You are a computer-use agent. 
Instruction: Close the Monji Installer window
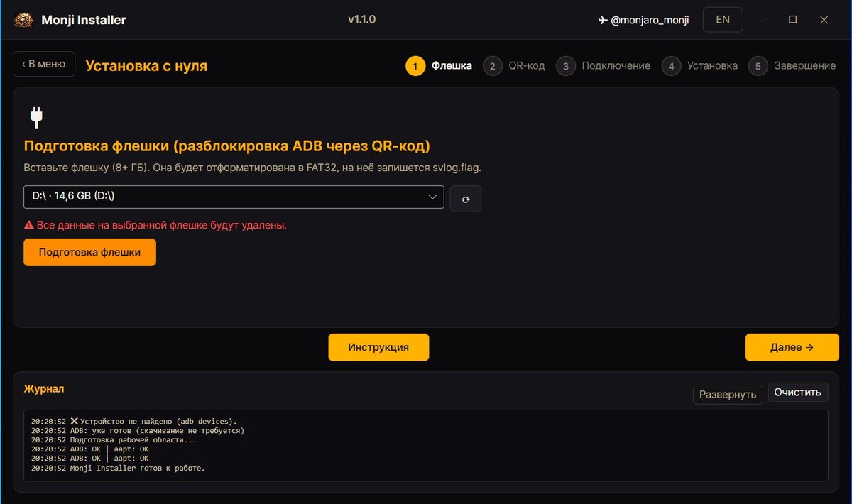point(824,20)
